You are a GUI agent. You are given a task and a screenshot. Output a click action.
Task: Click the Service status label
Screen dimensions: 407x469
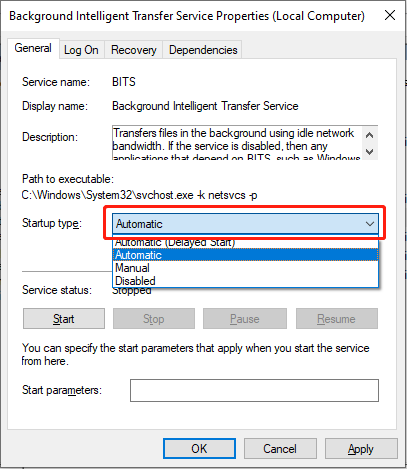coord(57,290)
